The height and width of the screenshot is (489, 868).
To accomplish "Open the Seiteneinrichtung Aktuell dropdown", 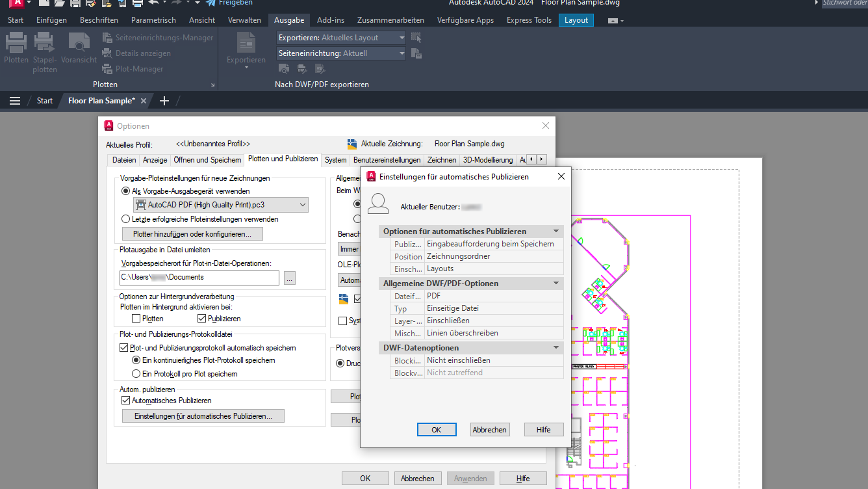I will click(341, 53).
